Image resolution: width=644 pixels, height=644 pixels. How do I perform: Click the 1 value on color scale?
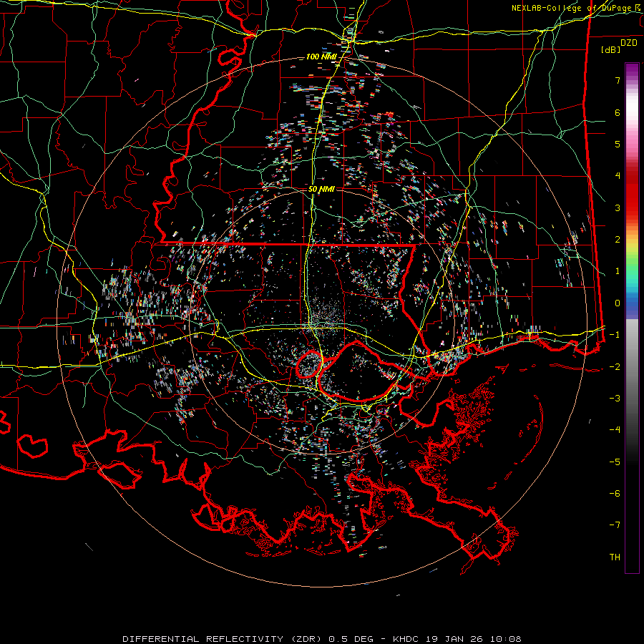click(x=618, y=271)
